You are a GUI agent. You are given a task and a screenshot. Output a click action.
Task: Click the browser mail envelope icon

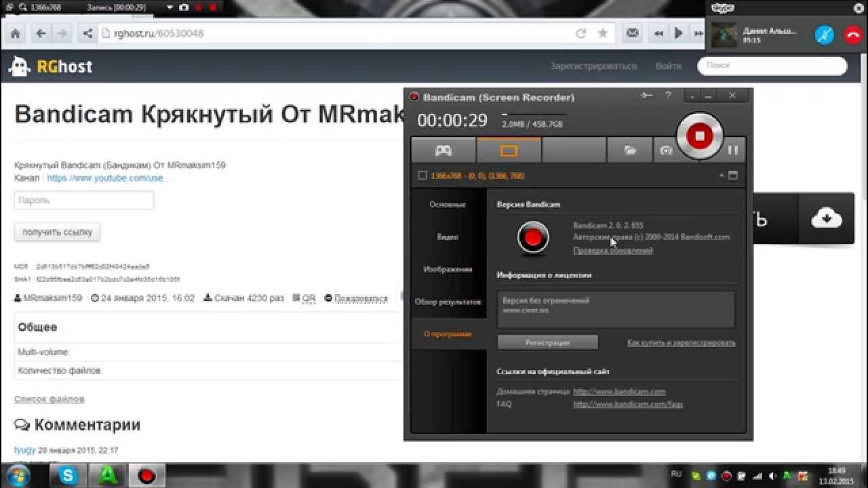tap(632, 33)
